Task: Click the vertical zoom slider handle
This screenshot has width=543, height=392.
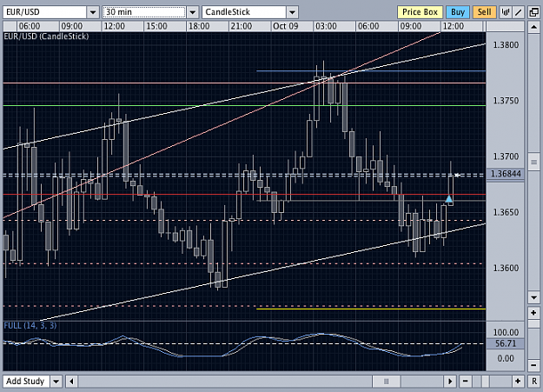Action: pyautogui.click(x=533, y=324)
